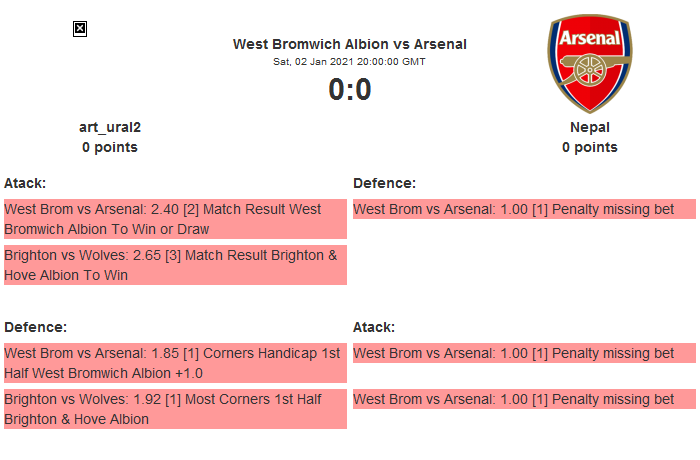This screenshot has height=460, width=700.
Task: Click Atack heading above art_ural2's Match Result bets
Action: (25, 183)
